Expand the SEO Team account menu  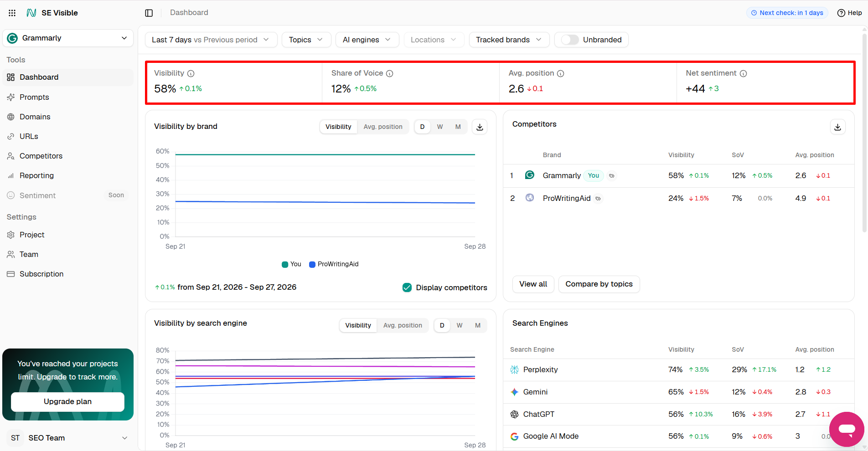coord(68,438)
